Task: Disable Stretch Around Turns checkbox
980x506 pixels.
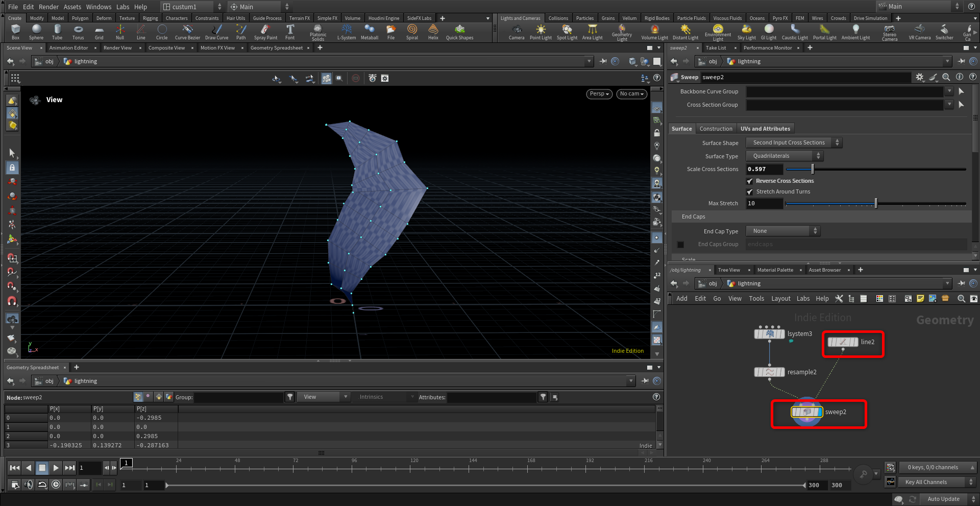Action: point(750,192)
